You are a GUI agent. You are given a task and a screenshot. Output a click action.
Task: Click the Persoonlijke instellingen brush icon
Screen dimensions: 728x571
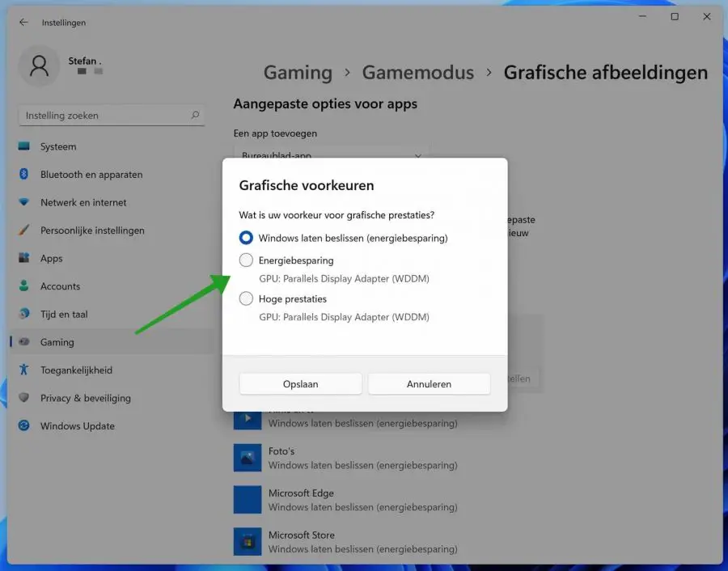(x=23, y=230)
